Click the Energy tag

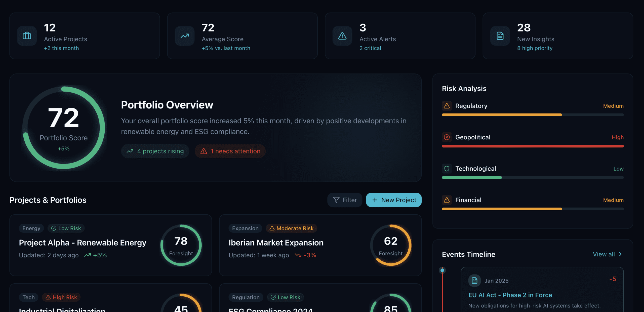(31, 228)
